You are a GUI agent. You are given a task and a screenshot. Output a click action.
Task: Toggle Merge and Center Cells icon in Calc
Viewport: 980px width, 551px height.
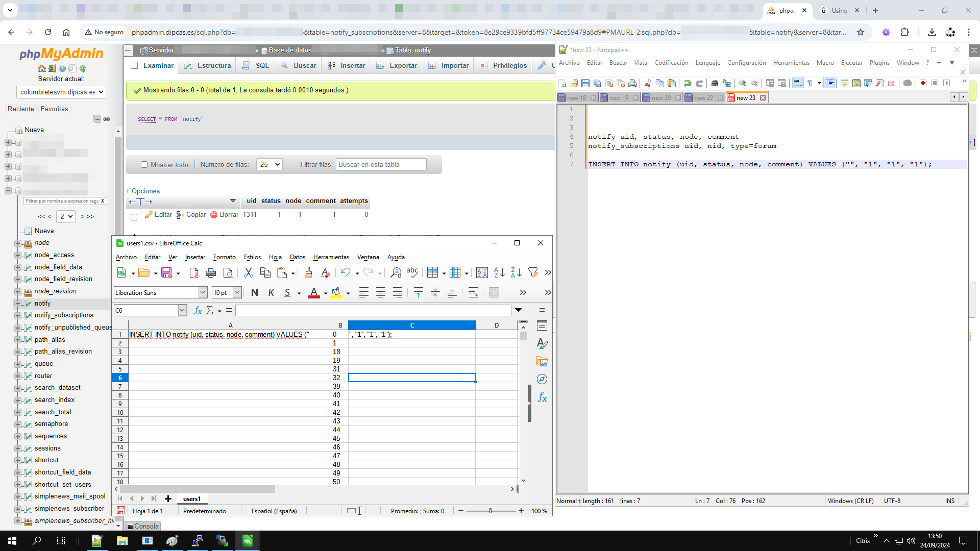tap(494, 292)
